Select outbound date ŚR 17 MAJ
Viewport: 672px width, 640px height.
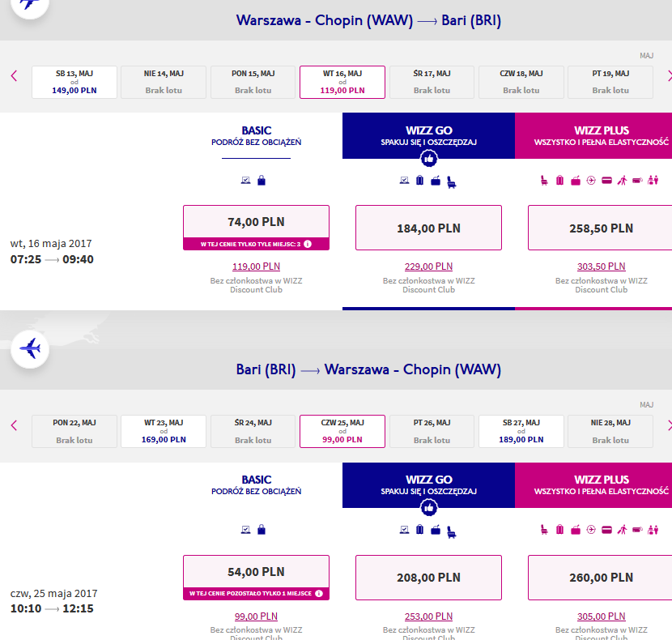(432, 82)
